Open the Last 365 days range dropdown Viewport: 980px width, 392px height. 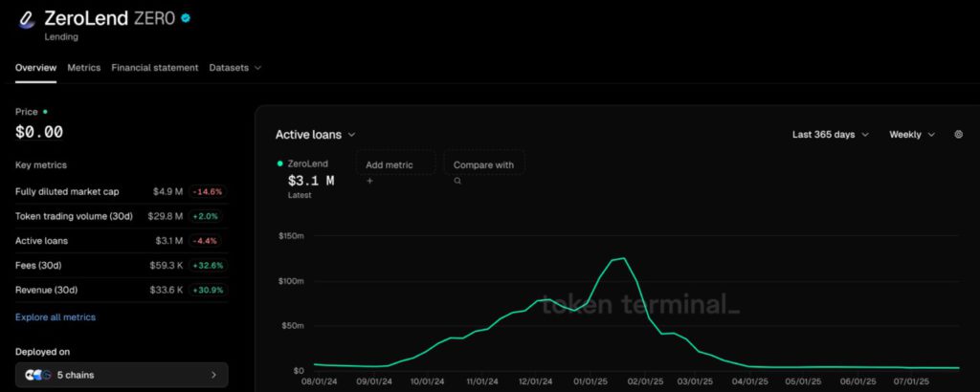pos(830,135)
